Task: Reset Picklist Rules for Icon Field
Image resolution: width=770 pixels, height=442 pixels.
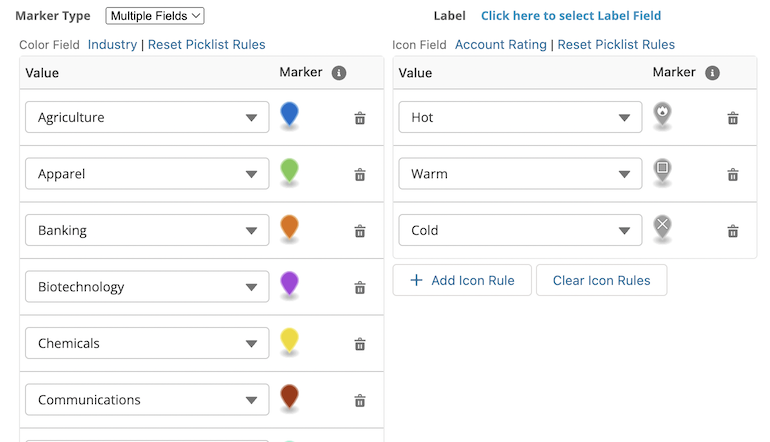Action: coord(616,45)
